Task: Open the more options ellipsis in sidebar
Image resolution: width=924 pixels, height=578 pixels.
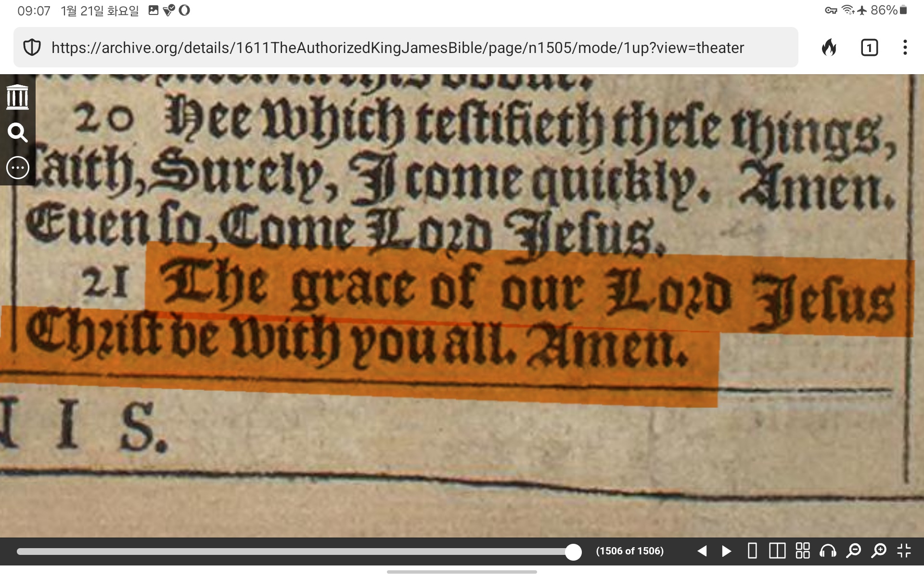Action: click(18, 168)
